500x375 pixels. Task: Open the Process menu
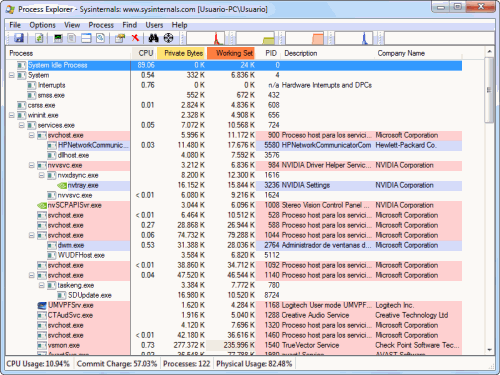(101, 25)
